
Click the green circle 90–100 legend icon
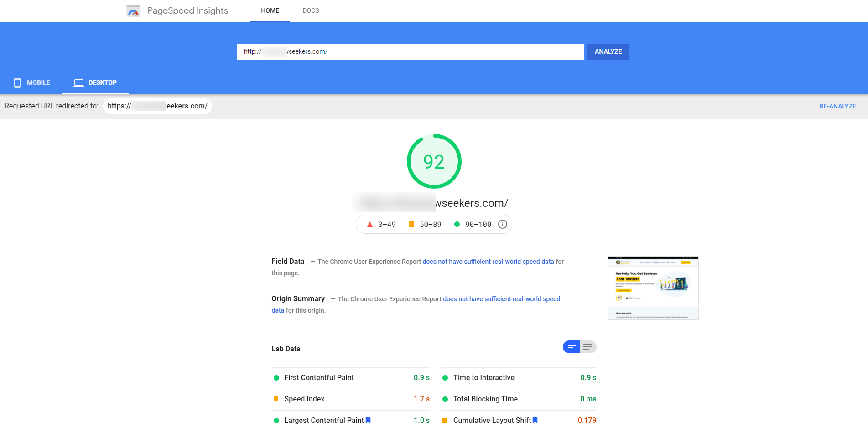coord(457,224)
